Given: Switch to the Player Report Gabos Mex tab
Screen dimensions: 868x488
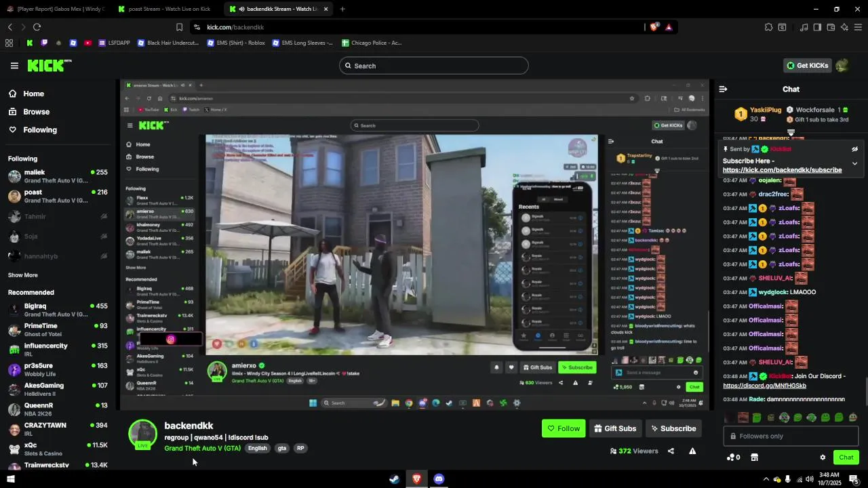Looking at the screenshot, I should coord(56,9).
